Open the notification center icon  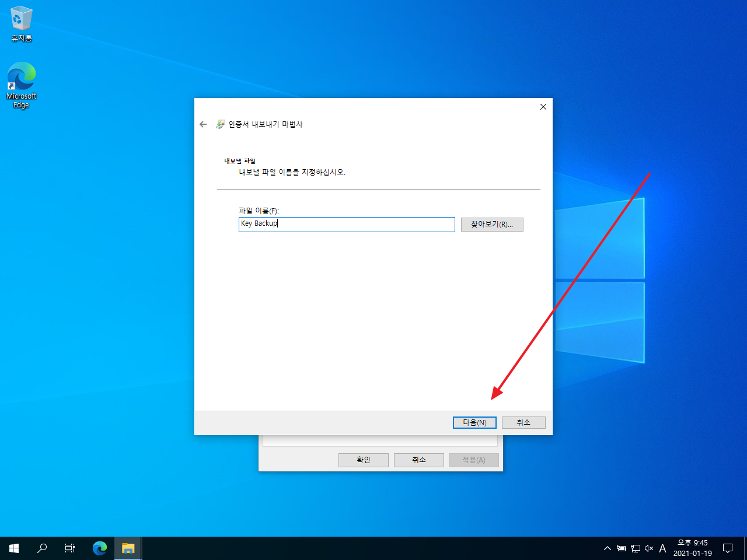(728, 548)
